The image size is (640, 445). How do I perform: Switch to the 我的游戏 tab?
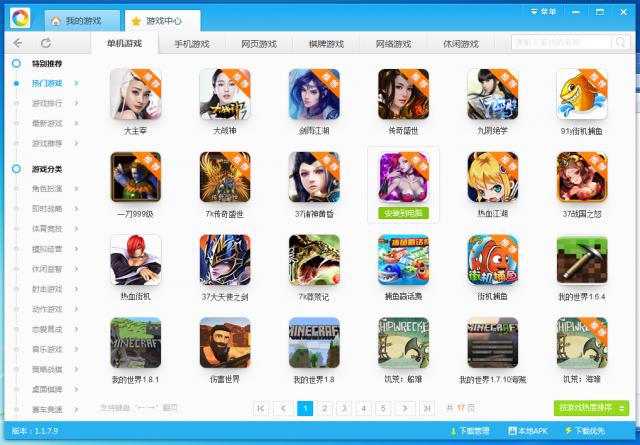point(82,20)
